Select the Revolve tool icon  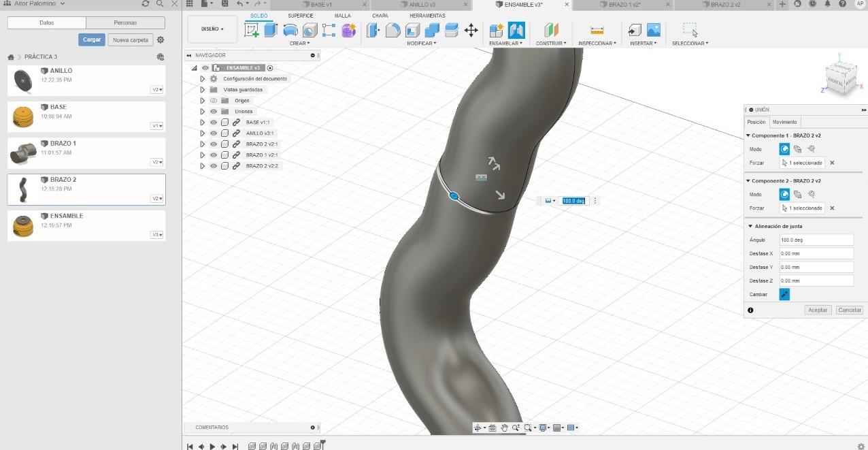(x=290, y=30)
